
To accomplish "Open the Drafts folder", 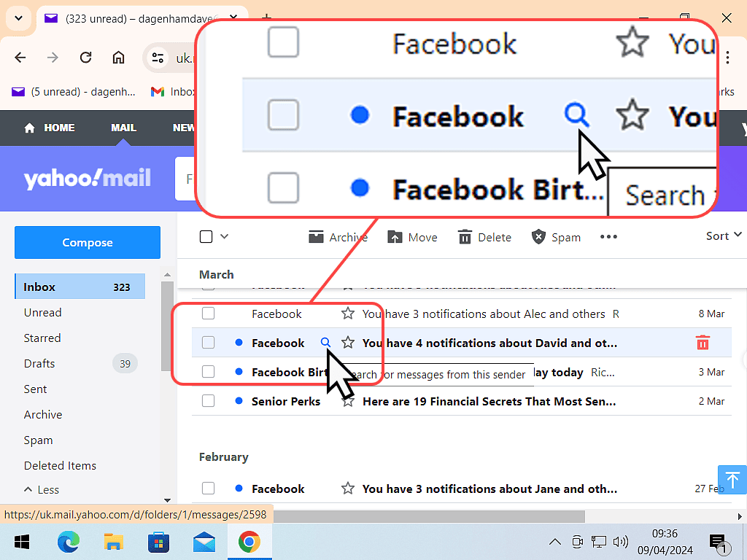I will coord(39,363).
